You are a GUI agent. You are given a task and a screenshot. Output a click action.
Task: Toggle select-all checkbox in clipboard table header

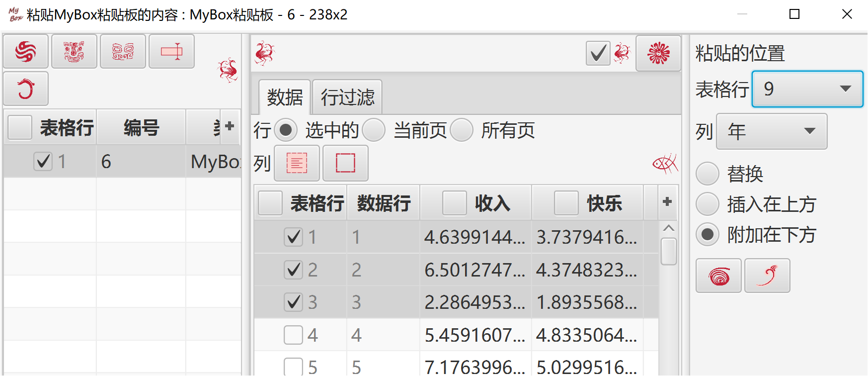(x=20, y=128)
